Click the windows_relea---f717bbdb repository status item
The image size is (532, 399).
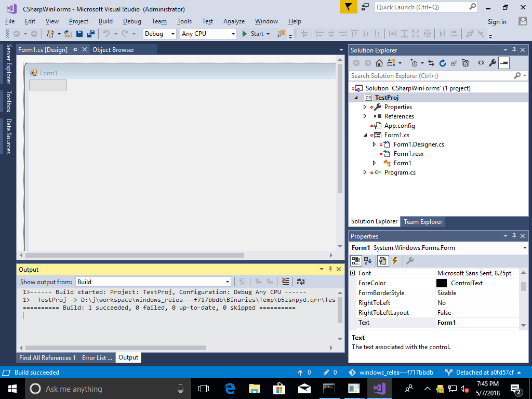click(391, 372)
